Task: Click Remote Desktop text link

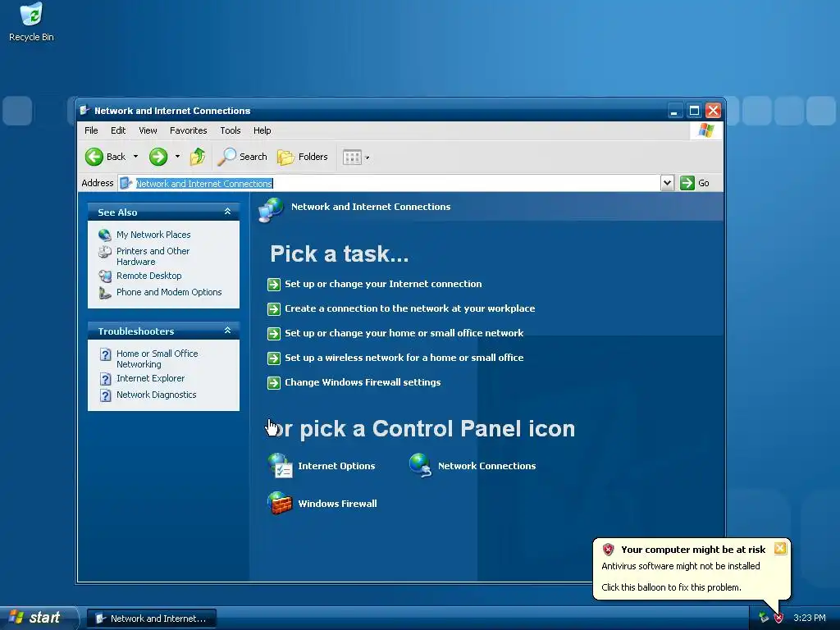Action: [149, 276]
